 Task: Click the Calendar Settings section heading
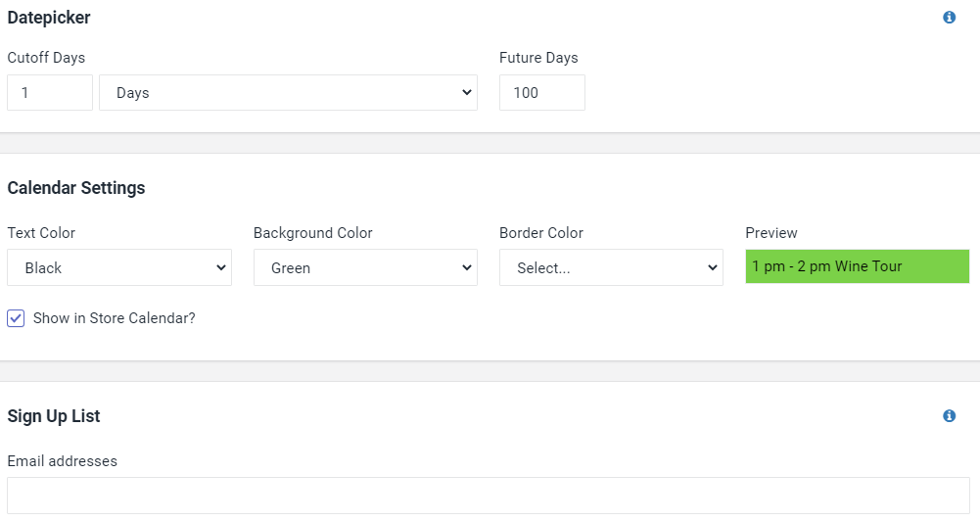coord(76,187)
